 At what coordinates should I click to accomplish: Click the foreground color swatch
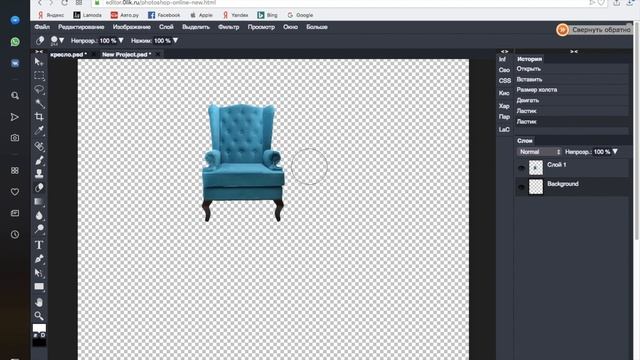tap(39, 328)
